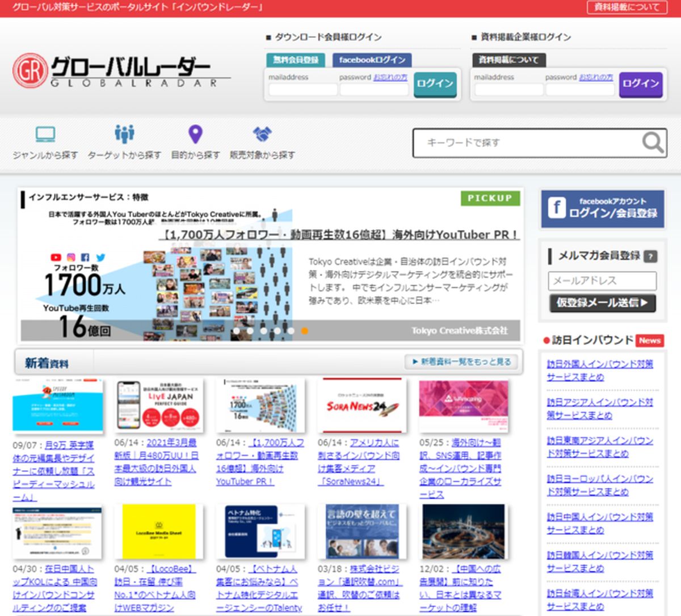681x616 pixels.
Task: Open the pink 05/25 document thumbnail
Action: tap(464, 406)
